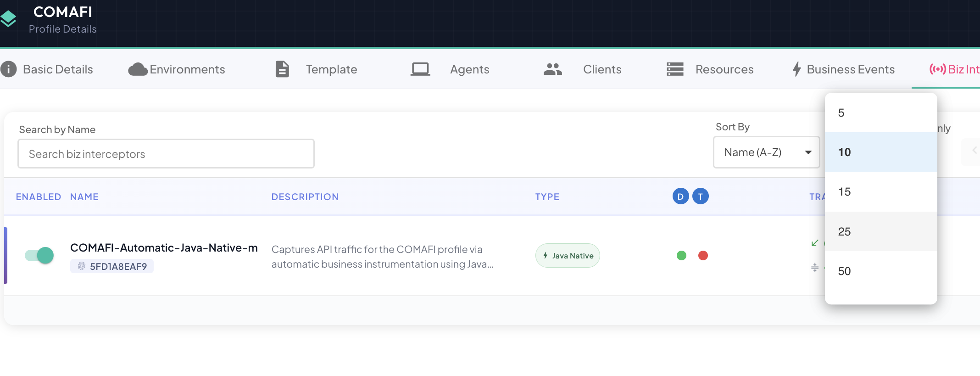
Task: Click the red status dot in row
Action: point(703,256)
